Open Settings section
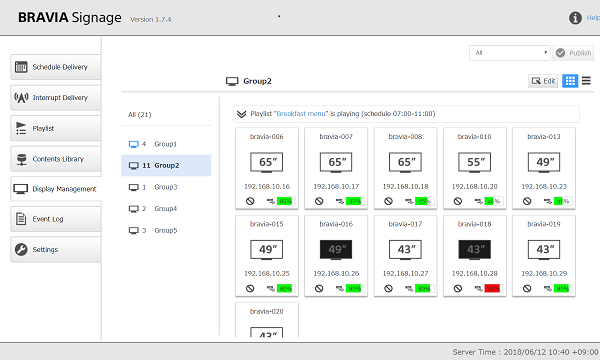Viewport: 600px width, 360px height. pyautogui.click(x=56, y=249)
